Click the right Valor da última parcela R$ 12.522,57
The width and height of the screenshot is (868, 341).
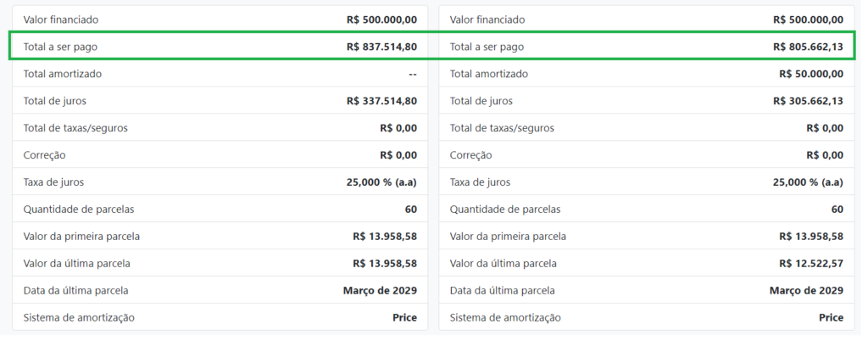point(811,264)
